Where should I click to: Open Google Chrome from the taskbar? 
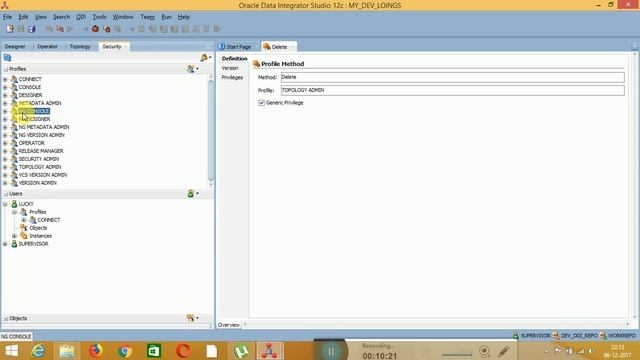(x=125, y=351)
